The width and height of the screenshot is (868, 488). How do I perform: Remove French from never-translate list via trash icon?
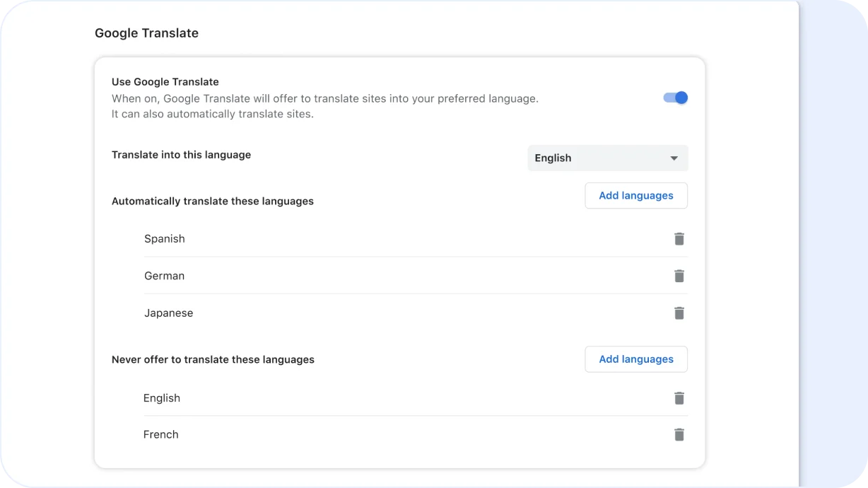click(x=679, y=434)
